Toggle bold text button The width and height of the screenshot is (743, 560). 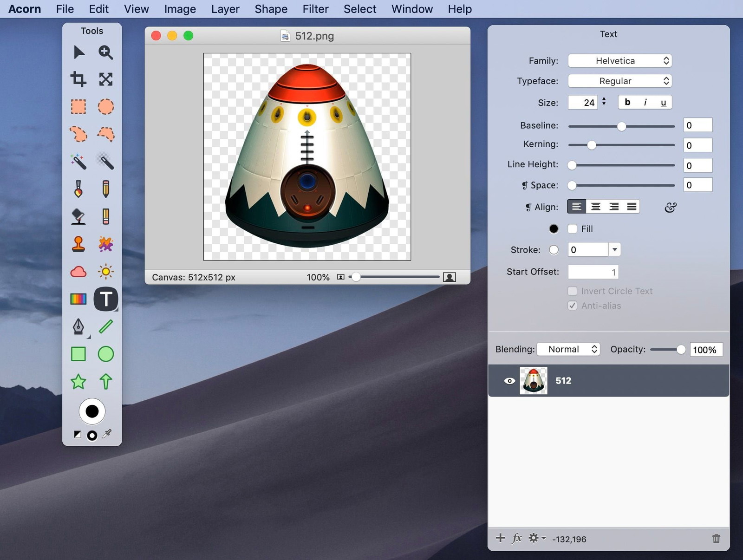click(x=627, y=102)
